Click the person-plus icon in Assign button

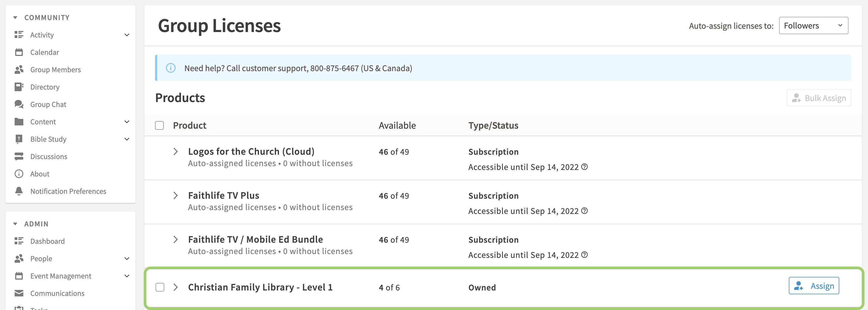point(798,286)
